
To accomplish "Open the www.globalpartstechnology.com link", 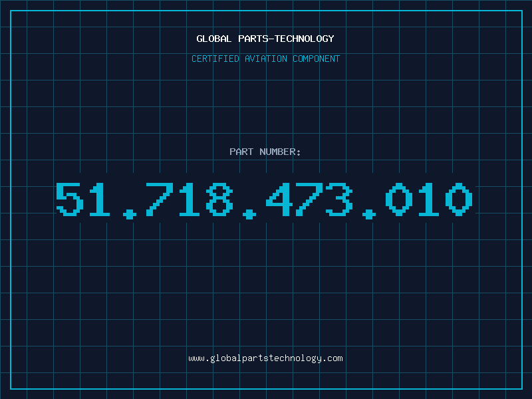I will 265,358.
